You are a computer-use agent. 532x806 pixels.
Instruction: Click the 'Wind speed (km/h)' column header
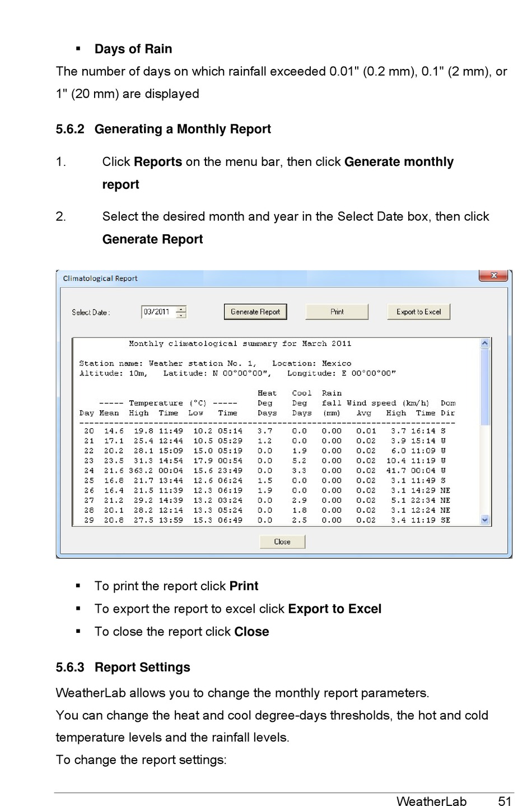pyautogui.click(x=388, y=403)
